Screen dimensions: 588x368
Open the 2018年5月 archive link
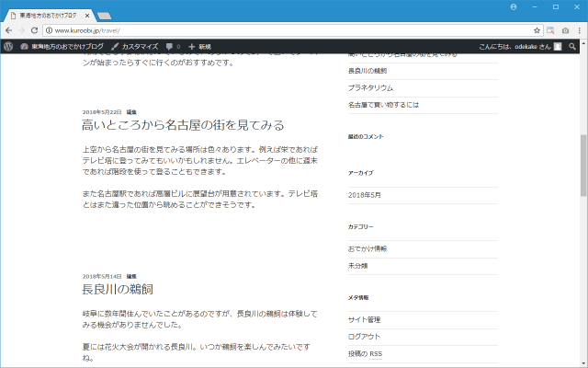(x=364, y=194)
